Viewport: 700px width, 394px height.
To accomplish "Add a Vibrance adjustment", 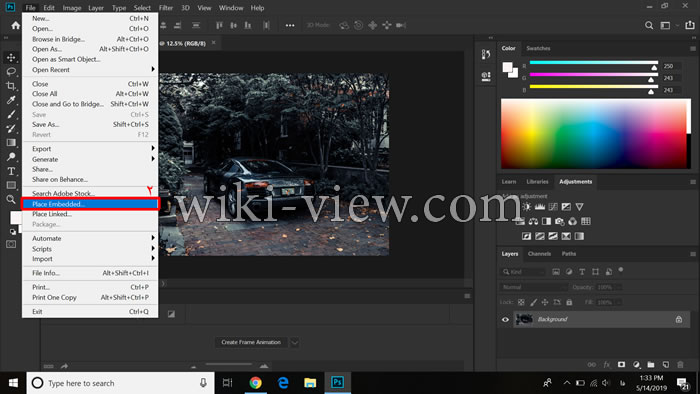I will [579, 207].
